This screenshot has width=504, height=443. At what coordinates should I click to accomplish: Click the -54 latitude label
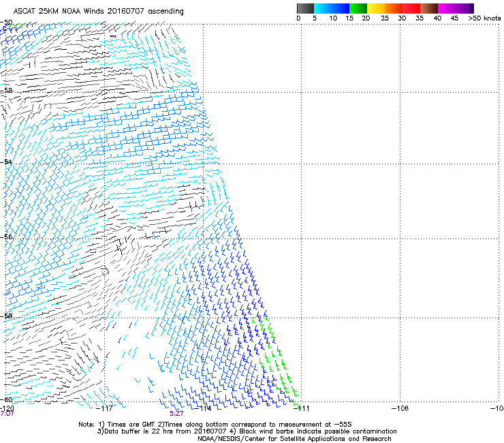tap(6, 162)
